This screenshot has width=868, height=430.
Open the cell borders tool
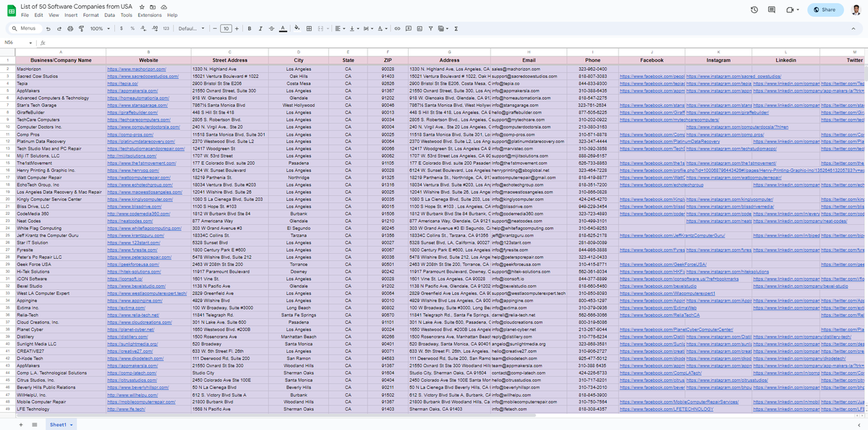(x=309, y=28)
